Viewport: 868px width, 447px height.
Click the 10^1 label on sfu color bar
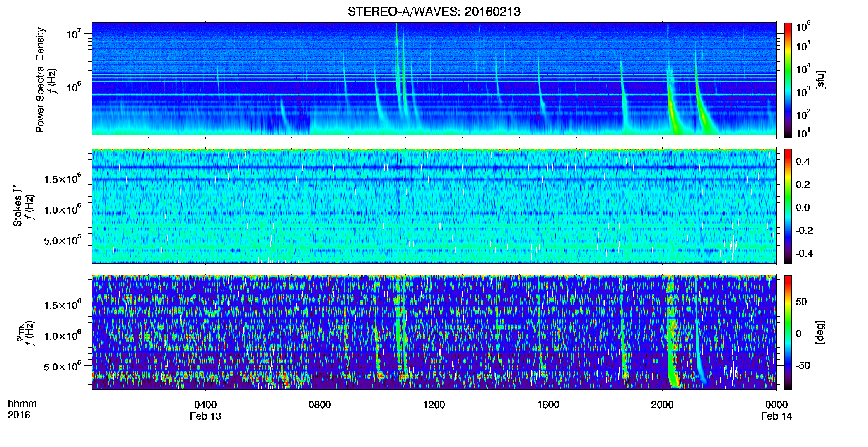point(803,133)
